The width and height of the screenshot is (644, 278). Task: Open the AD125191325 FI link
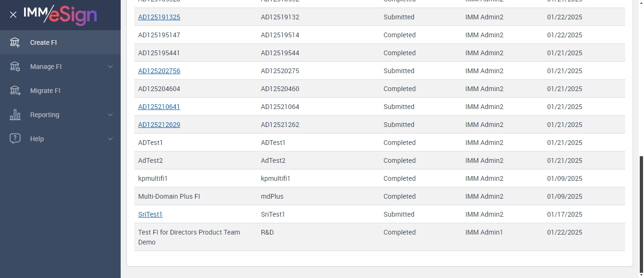pyautogui.click(x=159, y=17)
